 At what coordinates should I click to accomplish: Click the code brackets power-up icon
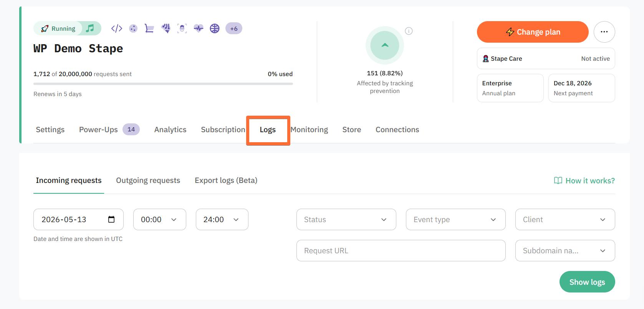pos(117,28)
